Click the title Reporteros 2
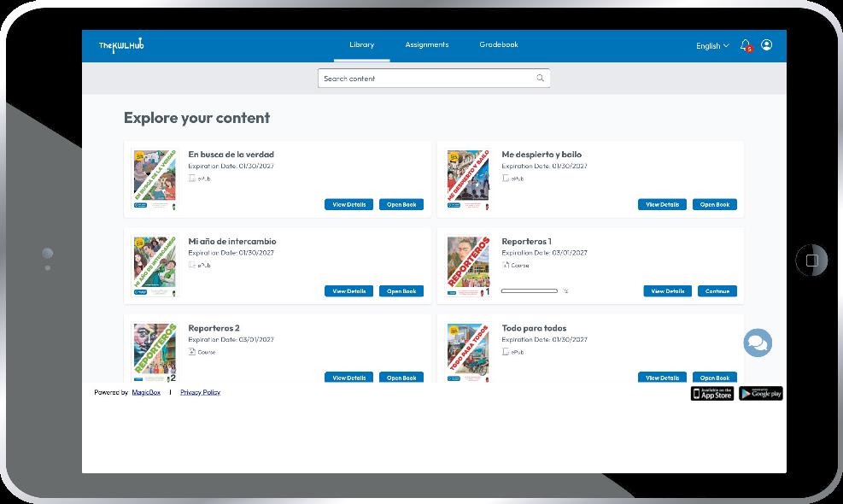The width and height of the screenshot is (843, 504). tap(214, 328)
